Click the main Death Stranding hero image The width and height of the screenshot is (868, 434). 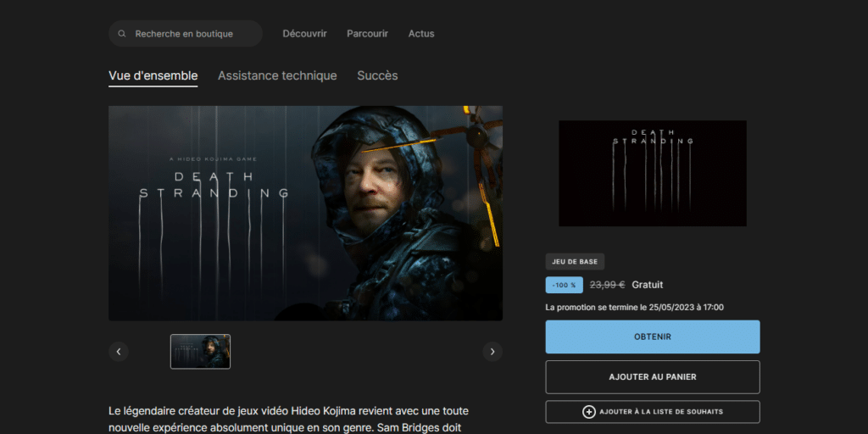coord(305,213)
